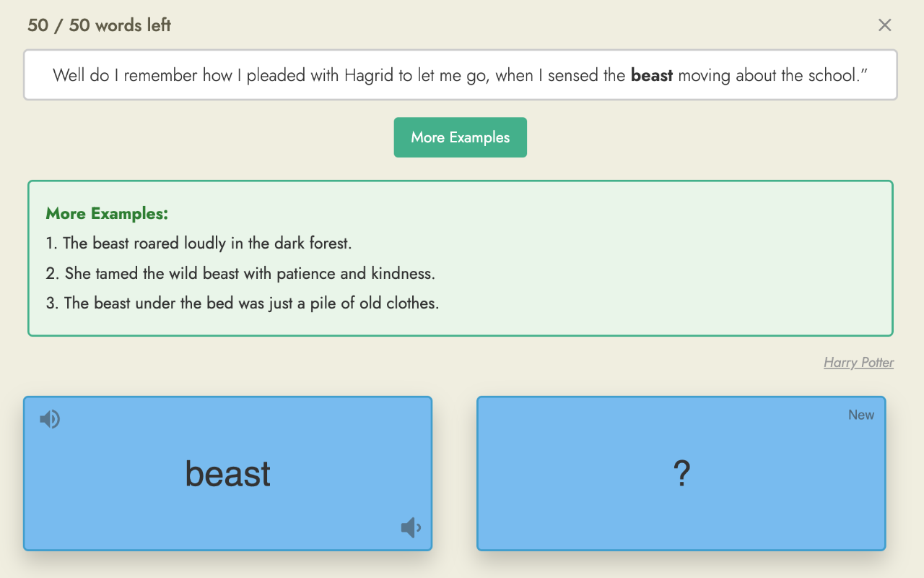Open the Harry Potter source link
Viewport: 924px width, 578px height.
(858, 363)
